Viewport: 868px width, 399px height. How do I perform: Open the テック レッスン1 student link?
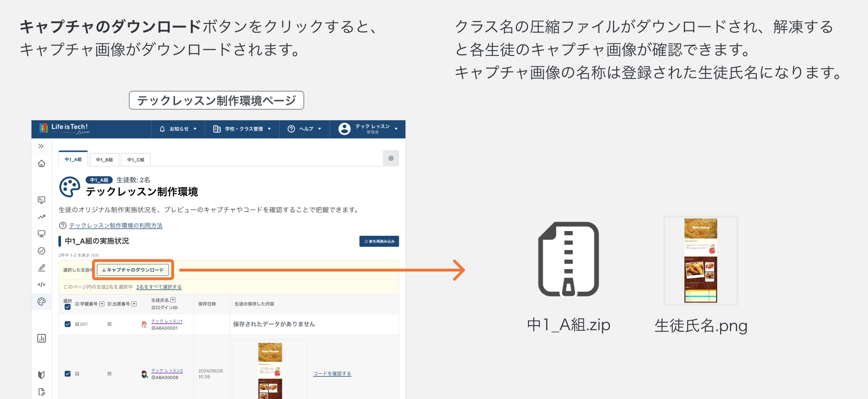(x=167, y=321)
